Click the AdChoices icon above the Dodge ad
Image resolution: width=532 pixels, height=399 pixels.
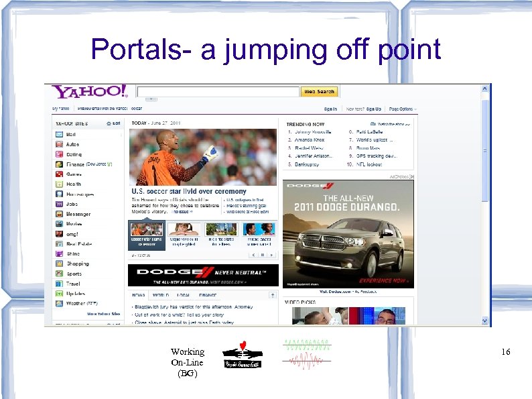[412, 176]
